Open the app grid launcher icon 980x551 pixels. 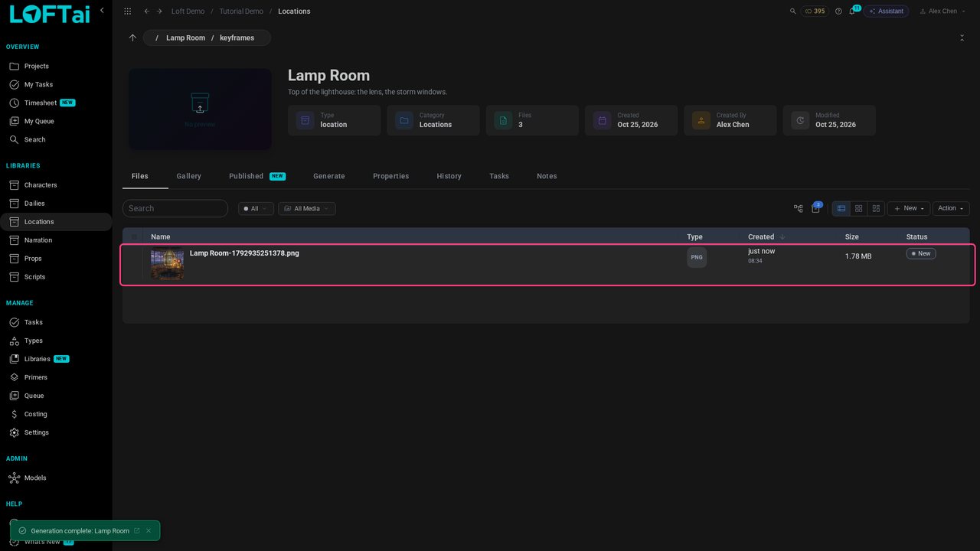[127, 11]
